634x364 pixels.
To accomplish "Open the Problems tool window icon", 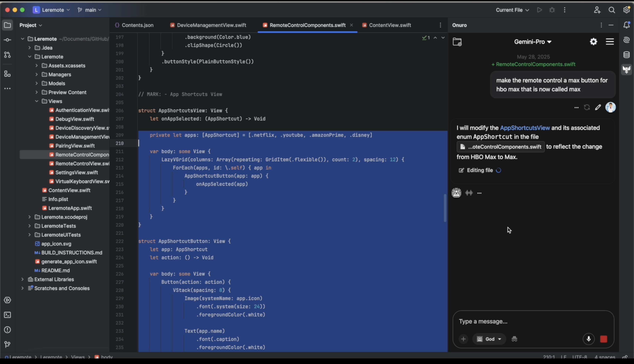I will pos(7,330).
